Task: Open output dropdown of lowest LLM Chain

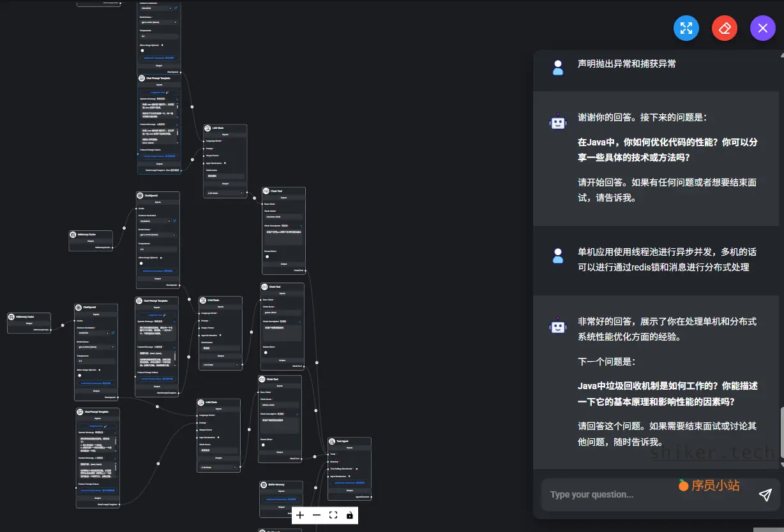Action: tap(219, 468)
